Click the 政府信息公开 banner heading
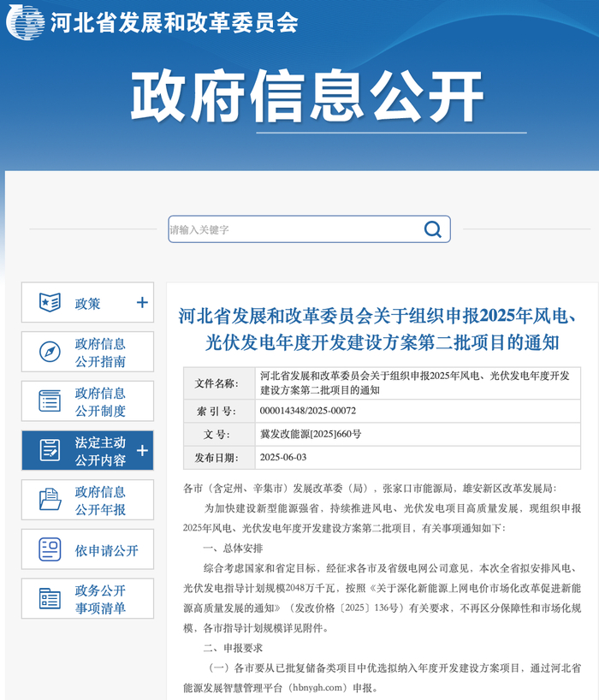This screenshot has width=599, height=700. click(x=307, y=96)
